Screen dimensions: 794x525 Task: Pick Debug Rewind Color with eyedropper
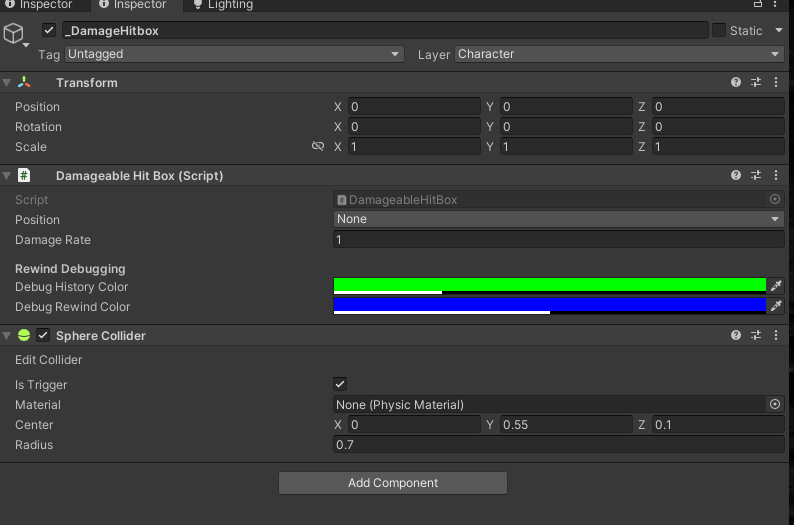point(776,306)
